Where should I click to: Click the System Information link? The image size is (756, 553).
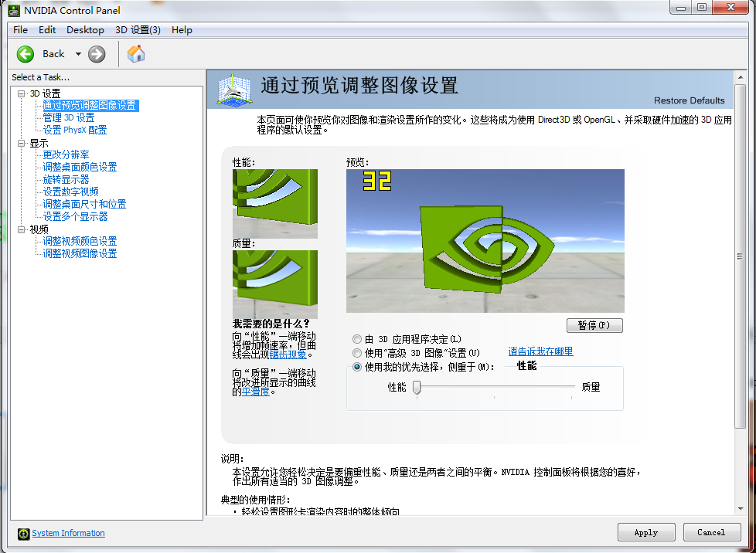(68, 533)
